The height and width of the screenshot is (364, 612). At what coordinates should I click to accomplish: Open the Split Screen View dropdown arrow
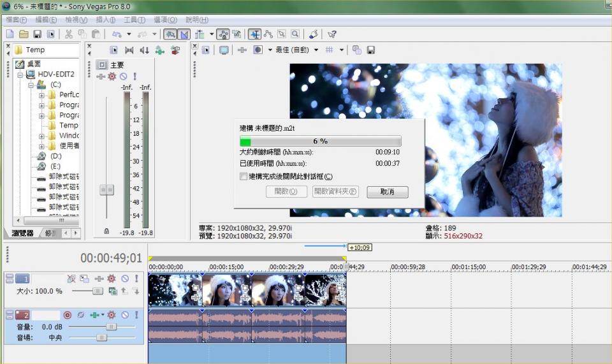coord(270,50)
